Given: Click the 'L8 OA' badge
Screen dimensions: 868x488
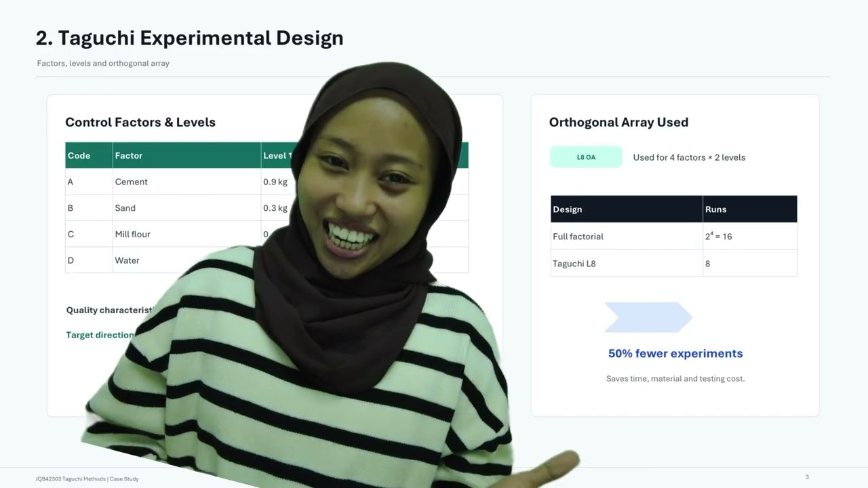Looking at the screenshot, I should (586, 157).
